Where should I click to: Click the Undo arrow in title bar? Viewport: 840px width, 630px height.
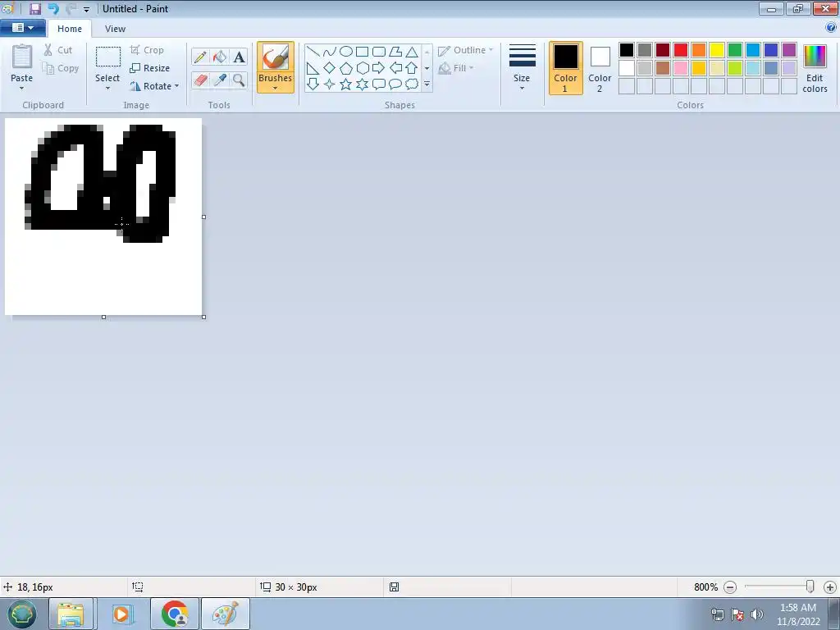pos(53,8)
